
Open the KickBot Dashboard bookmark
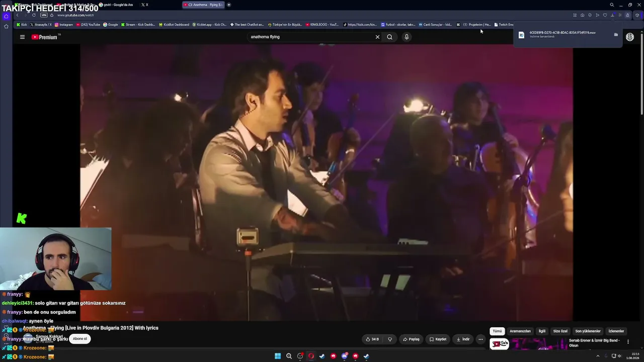click(174, 25)
